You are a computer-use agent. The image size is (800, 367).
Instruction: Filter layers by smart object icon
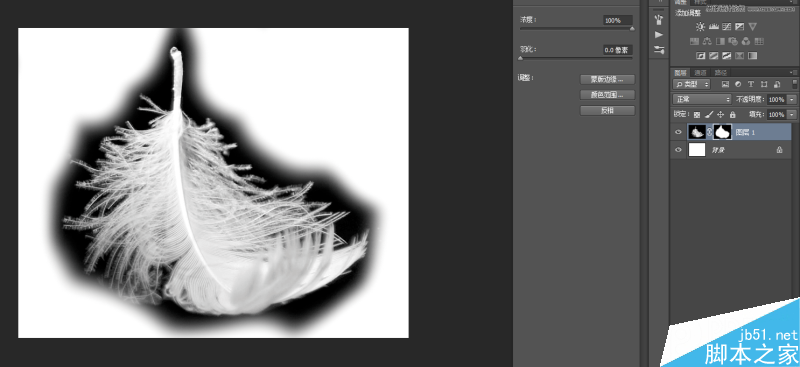pos(777,84)
